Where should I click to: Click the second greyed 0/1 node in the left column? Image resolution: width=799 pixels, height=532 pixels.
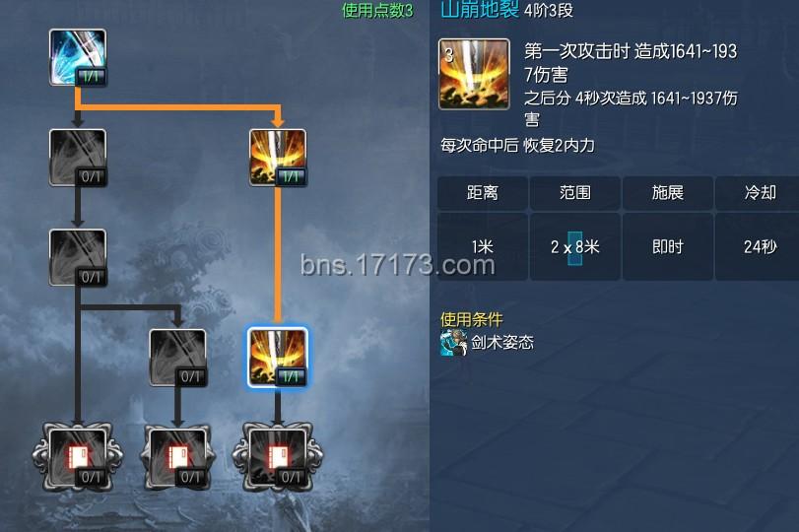(x=78, y=257)
